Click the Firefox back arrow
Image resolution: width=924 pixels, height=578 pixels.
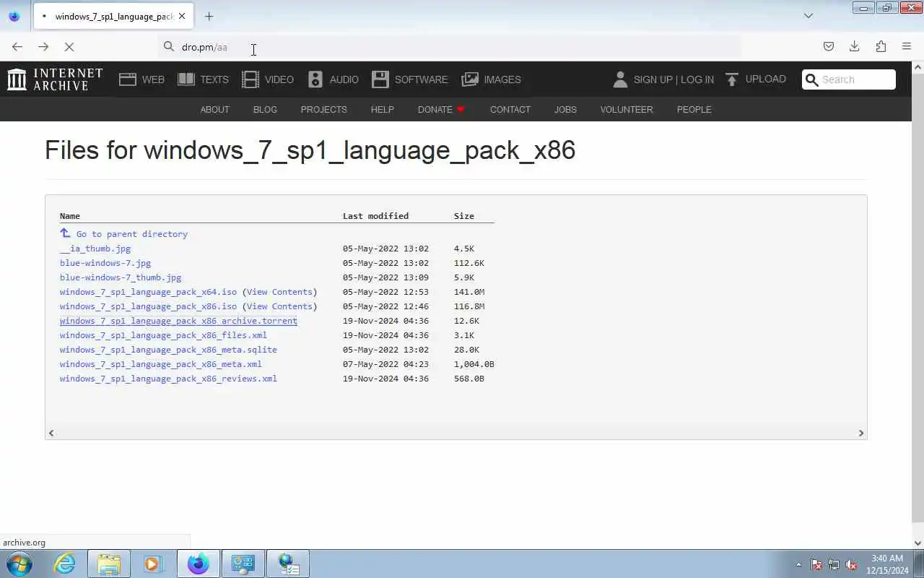click(17, 47)
